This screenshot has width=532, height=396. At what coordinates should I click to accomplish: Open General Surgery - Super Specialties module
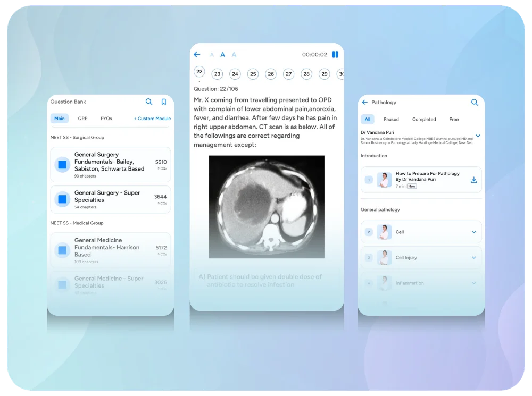tap(110, 199)
